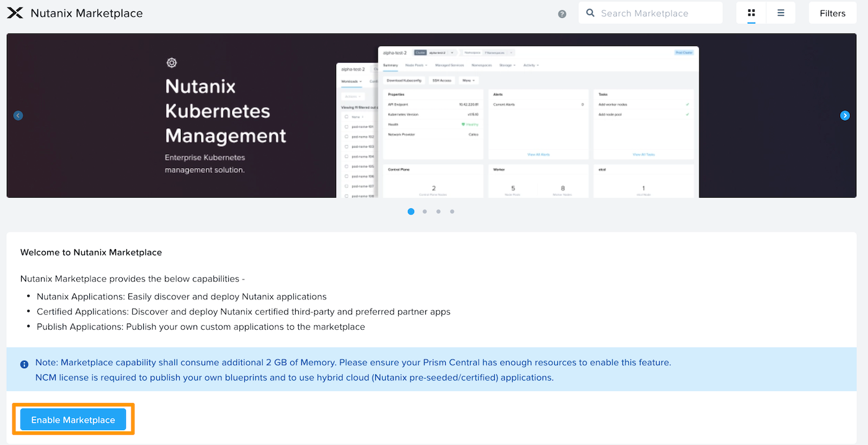Click the Kubernetes dashboard preview image
Screen dimensions: 868x445
538,122
